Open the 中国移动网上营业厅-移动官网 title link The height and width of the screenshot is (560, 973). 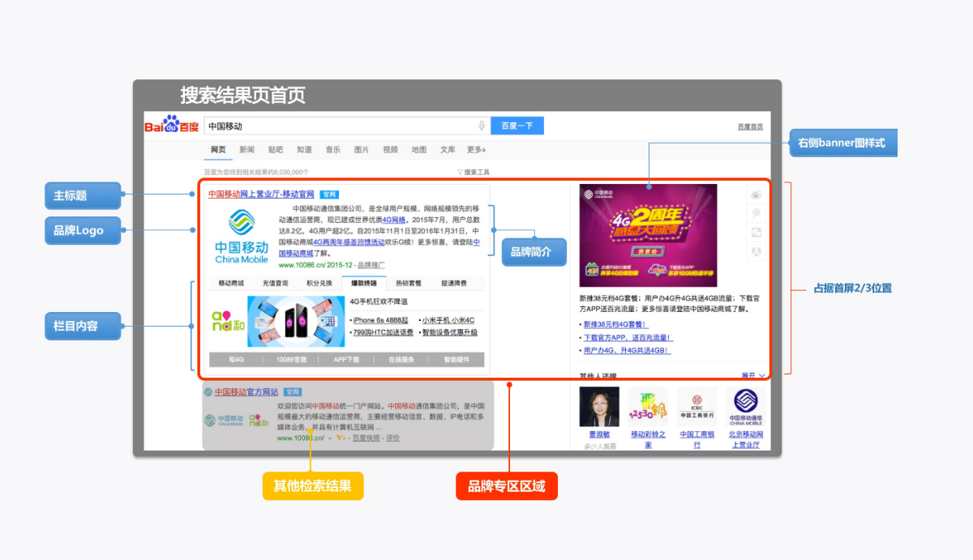(x=261, y=195)
